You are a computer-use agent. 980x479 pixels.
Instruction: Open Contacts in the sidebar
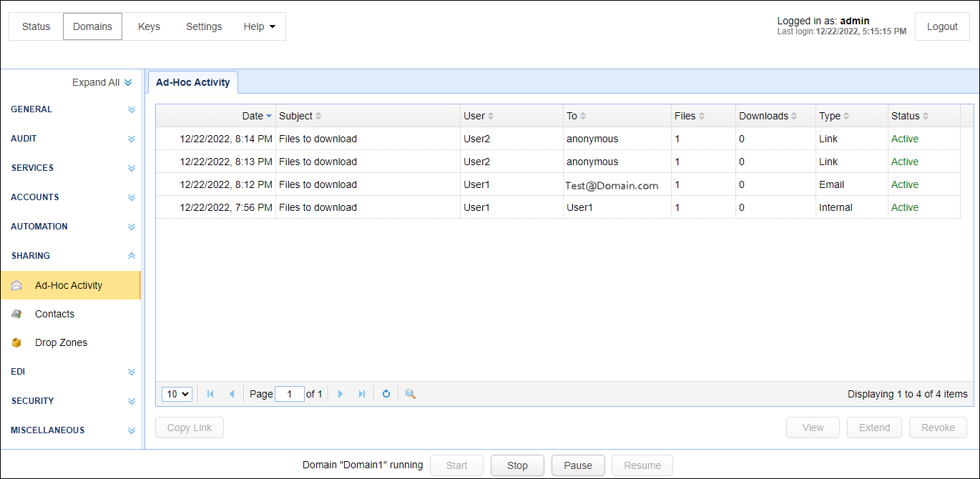pyautogui.click(x=71, y=314)
